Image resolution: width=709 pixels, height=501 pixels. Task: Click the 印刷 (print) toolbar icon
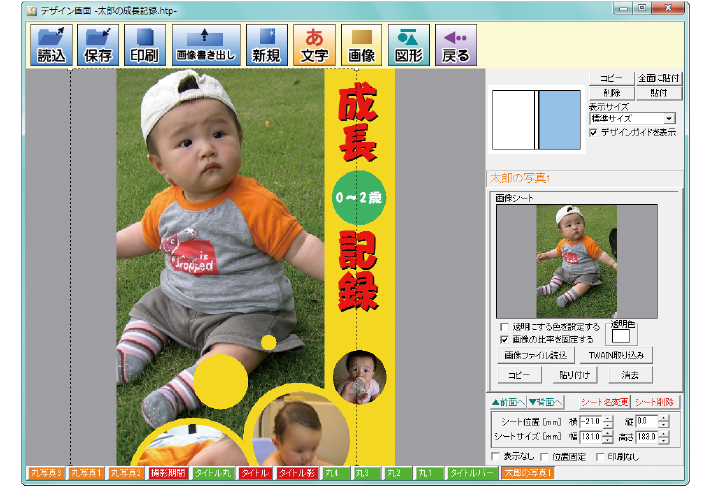click(145, 45)
